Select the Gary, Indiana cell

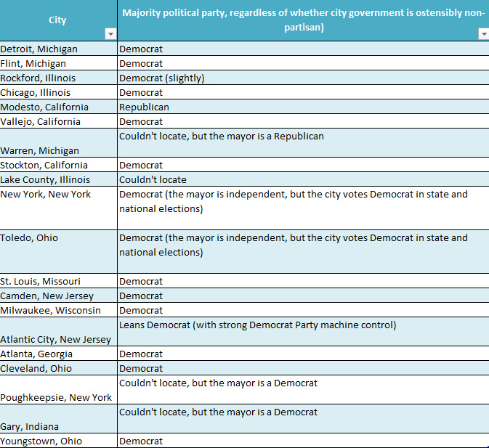click(x=58, y=419)
